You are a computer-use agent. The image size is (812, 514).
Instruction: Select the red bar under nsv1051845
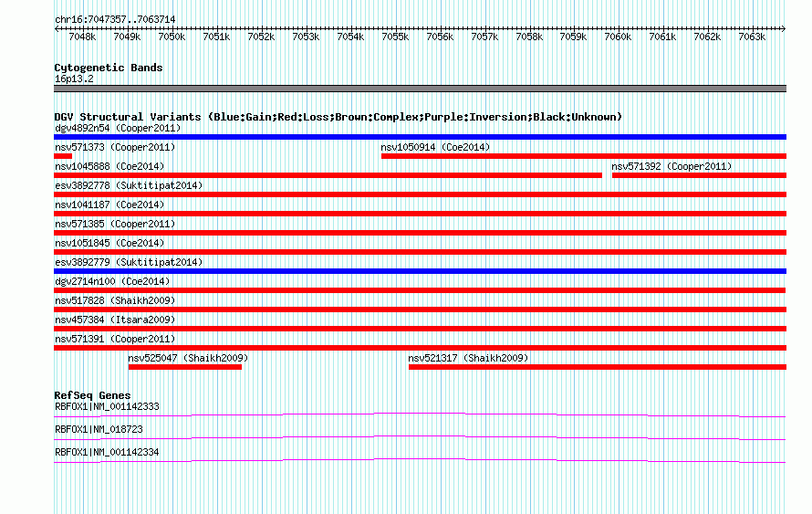pyautogui.click(x=420, y=252)
